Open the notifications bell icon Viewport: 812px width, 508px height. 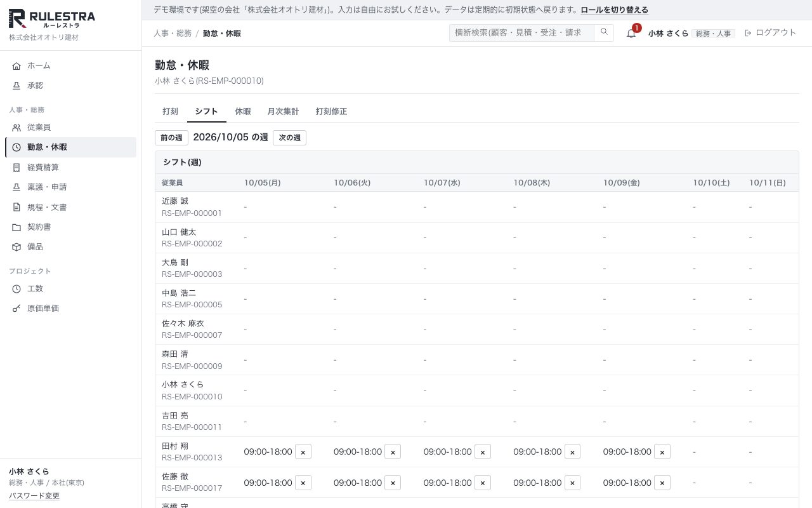coord(631,33)
